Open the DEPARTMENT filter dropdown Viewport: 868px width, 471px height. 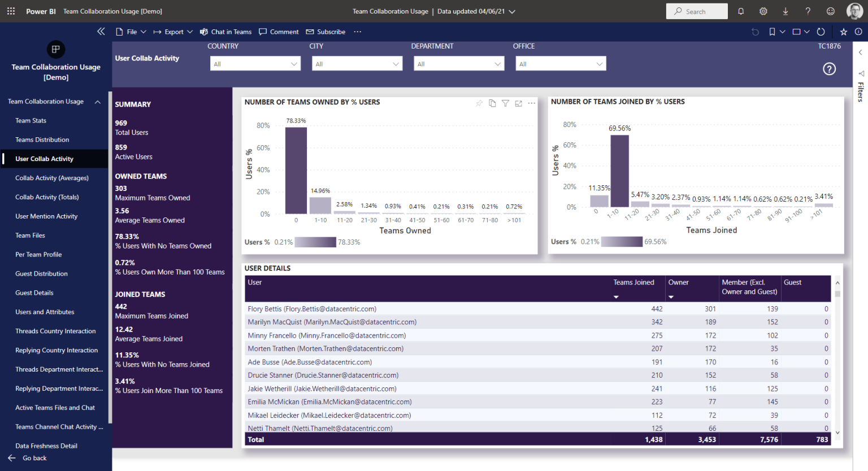coord(459,64)
